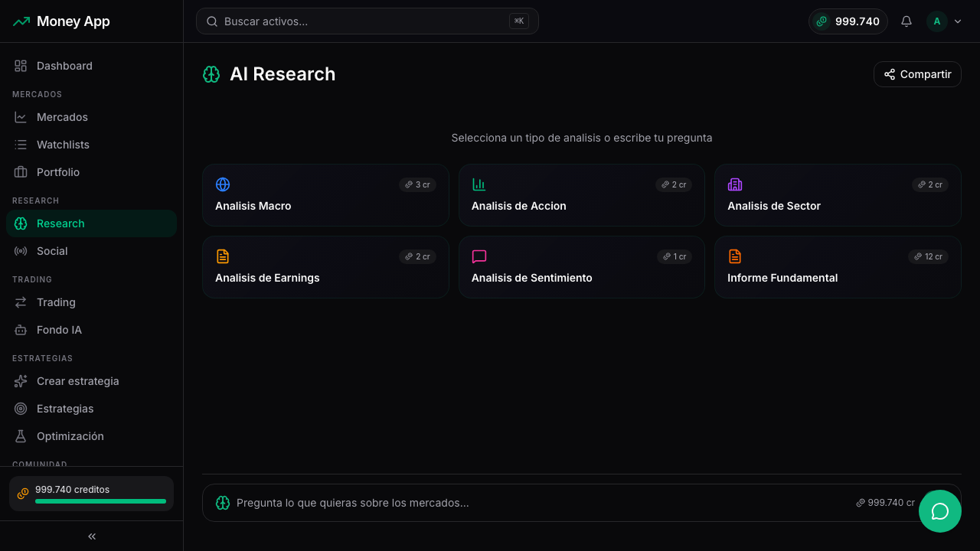
Task: Click the document icon on Analisis de Earnings
Action: pyautogui.click(x=223, y=256)
